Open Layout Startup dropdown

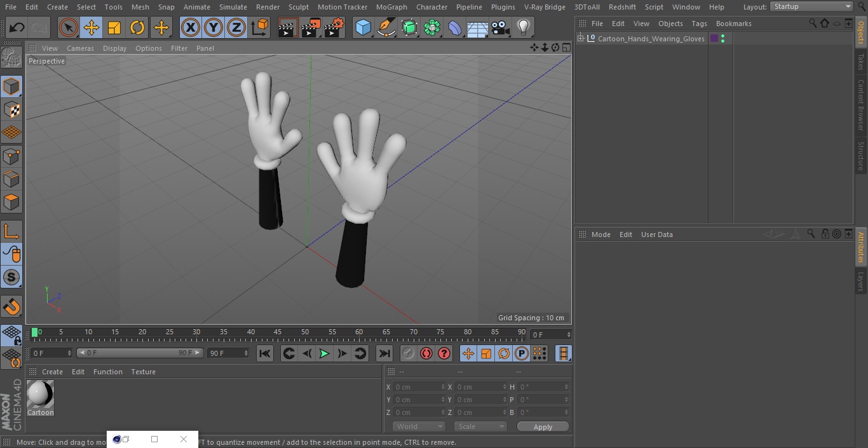click(811, 6)
